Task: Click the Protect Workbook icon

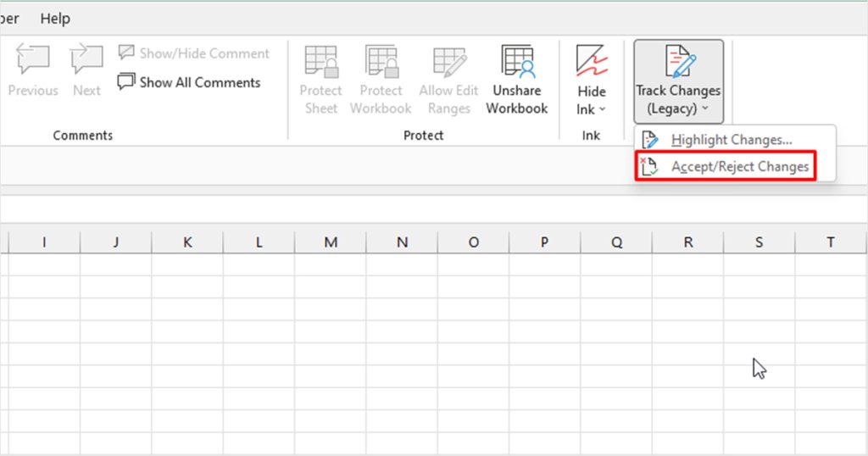Action: click(381, 61)
